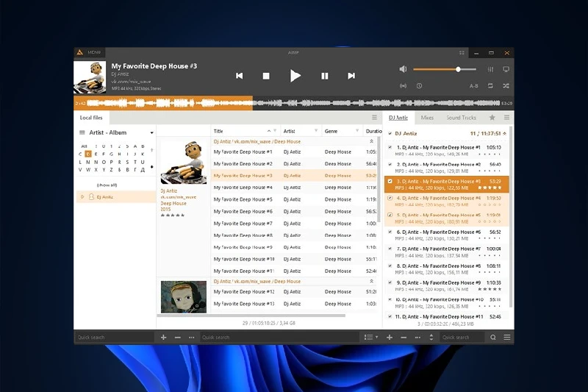Click the monitor display icon

click(x=506, y=69)
